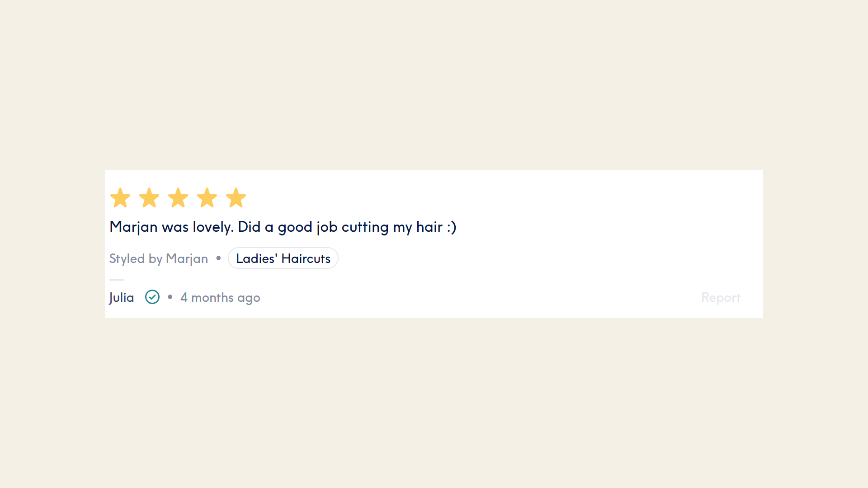This screenshot has width=868, height=488.
Task: Click the Styled by Marjan text
Action: (x=159, y=258)
